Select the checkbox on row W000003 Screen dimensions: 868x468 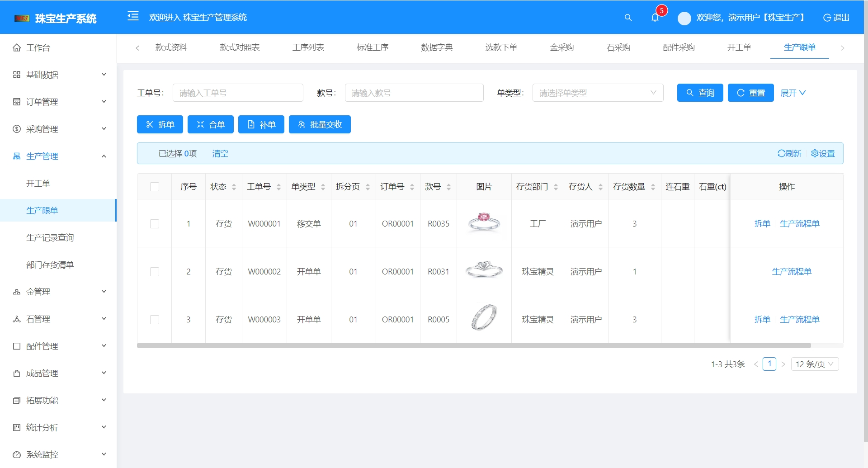click(x=155, y=319)
